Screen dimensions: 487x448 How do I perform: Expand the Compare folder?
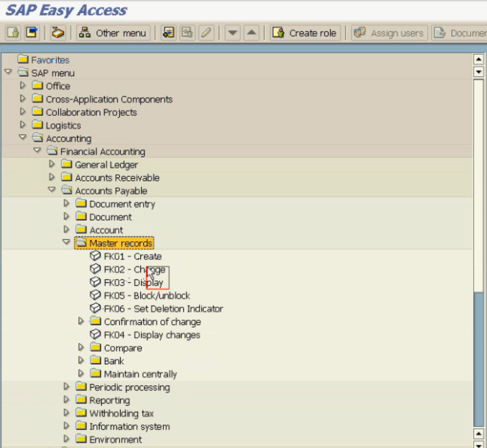click(x=81, y=347)
